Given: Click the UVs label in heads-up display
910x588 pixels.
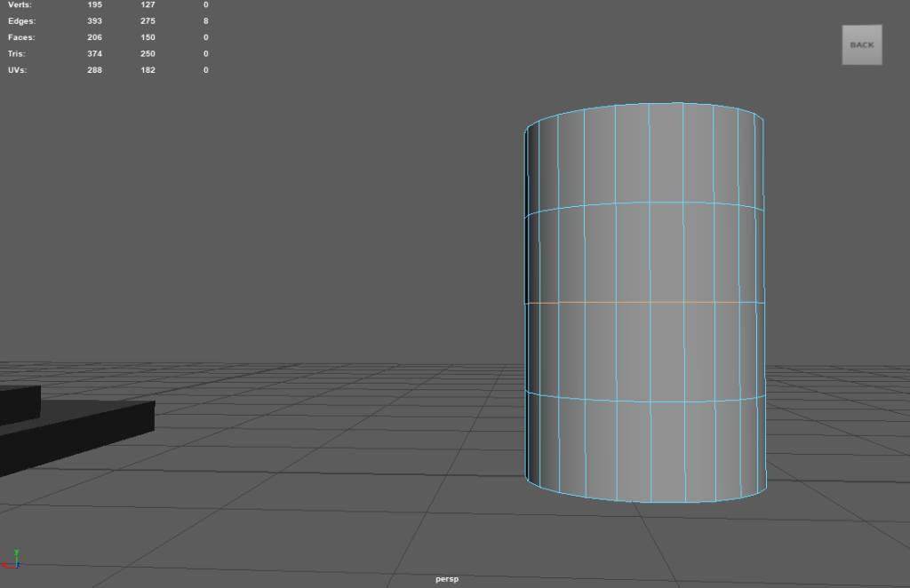Looking at the screenshot, I should [x=17, y=70].
